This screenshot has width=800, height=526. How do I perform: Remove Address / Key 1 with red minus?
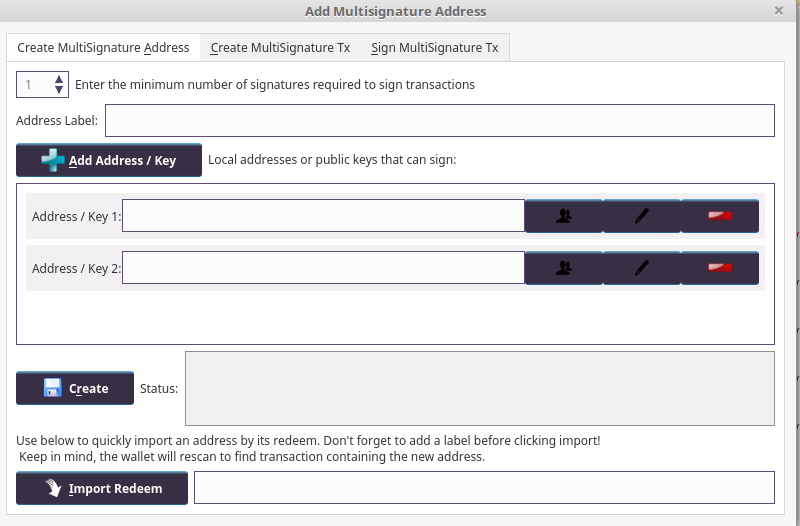[x=720, y=216]
